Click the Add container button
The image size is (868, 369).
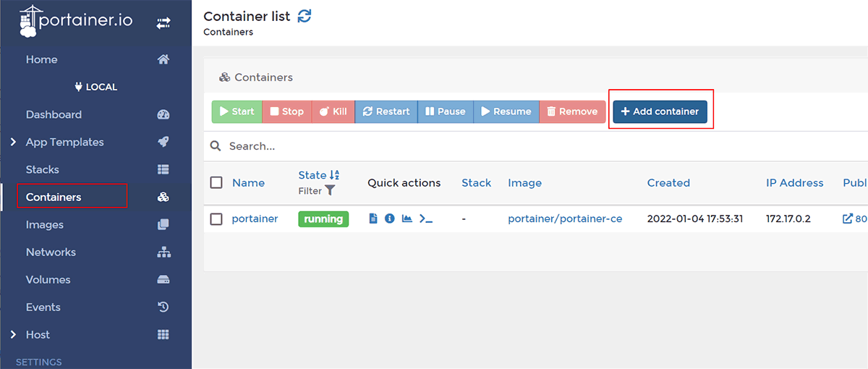pos(660,111)
